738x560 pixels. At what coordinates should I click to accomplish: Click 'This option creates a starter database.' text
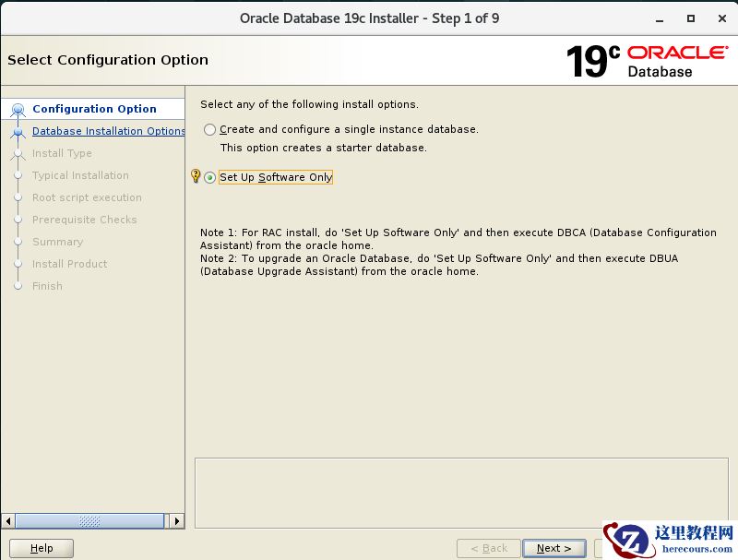click(x=324, y=148)
